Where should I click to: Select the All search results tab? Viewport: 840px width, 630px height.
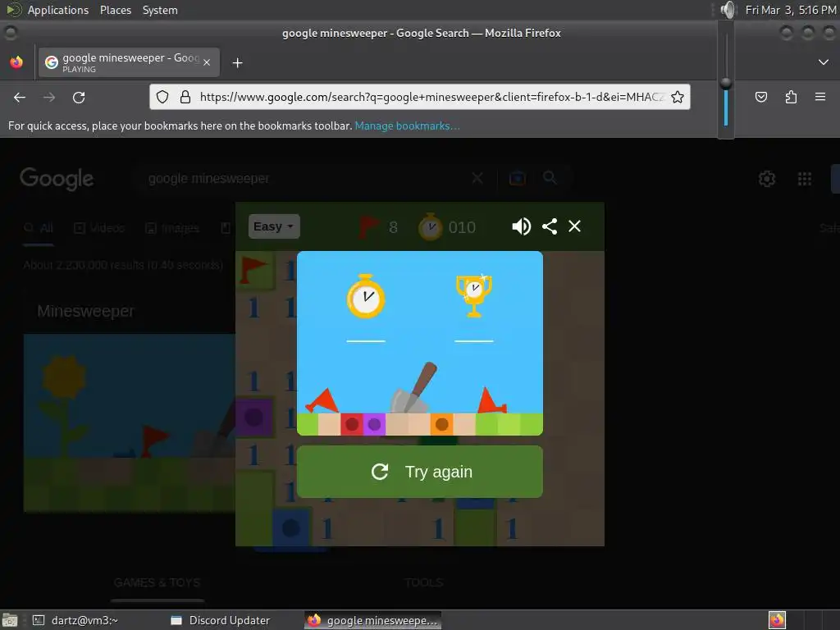pyautogui.click(x=39, y=228)
